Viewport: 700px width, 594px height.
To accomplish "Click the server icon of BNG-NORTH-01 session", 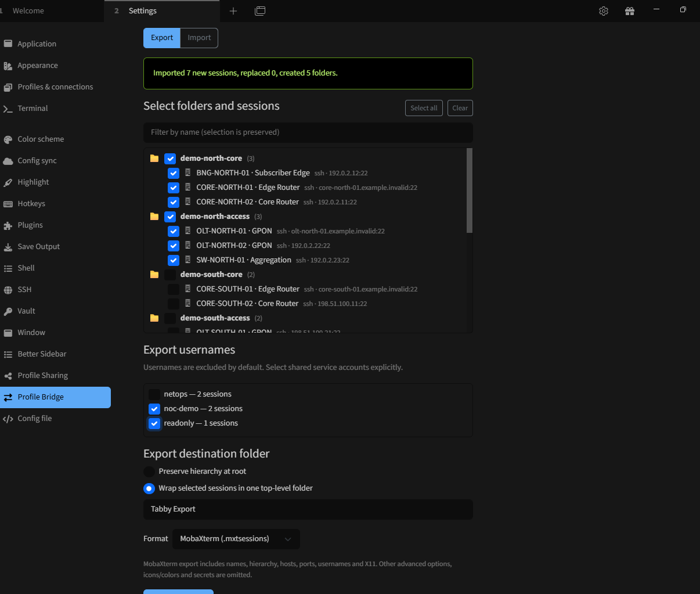I will coord(188,173).
